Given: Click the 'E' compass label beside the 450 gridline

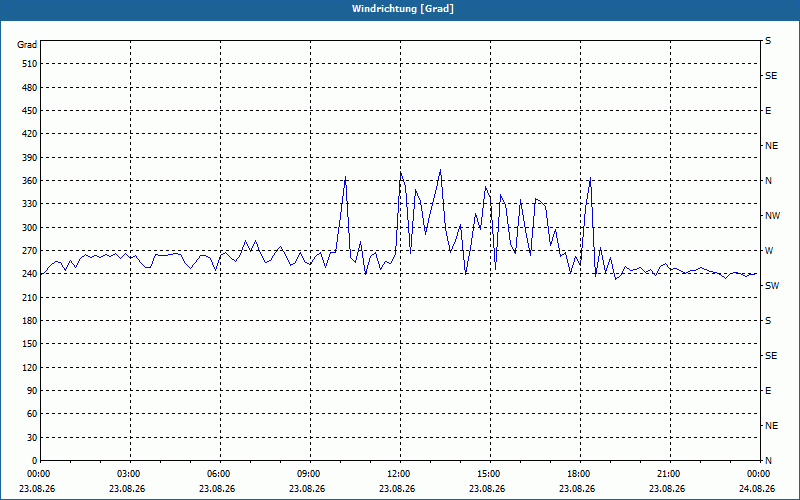Looking at the screenshot, I should [768, 111].
